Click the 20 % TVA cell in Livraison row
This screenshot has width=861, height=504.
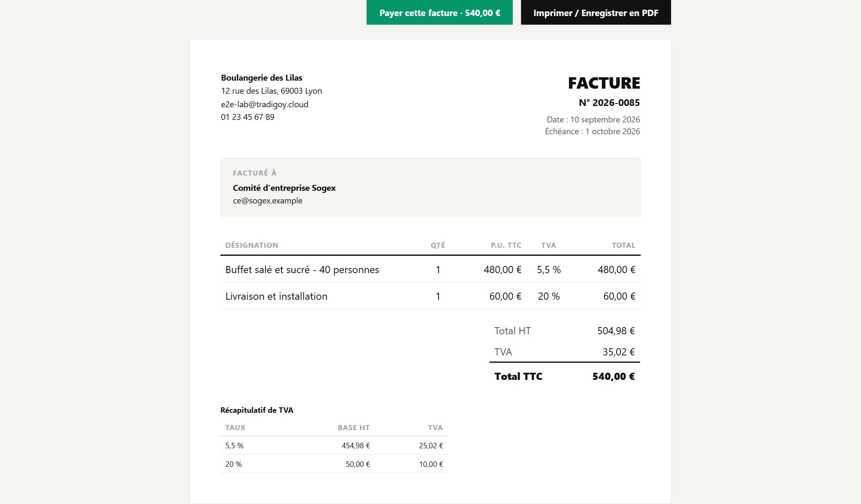(549, 296)
